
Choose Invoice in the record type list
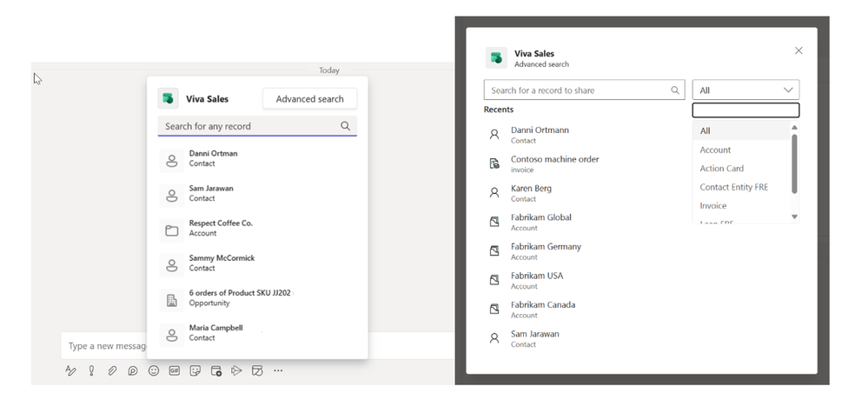pyautogui.click(x=742, y=205)
